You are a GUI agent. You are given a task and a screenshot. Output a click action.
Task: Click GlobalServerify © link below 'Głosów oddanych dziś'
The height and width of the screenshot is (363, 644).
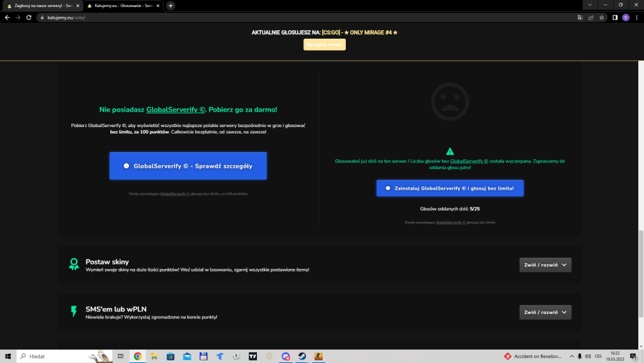point(451,222)
